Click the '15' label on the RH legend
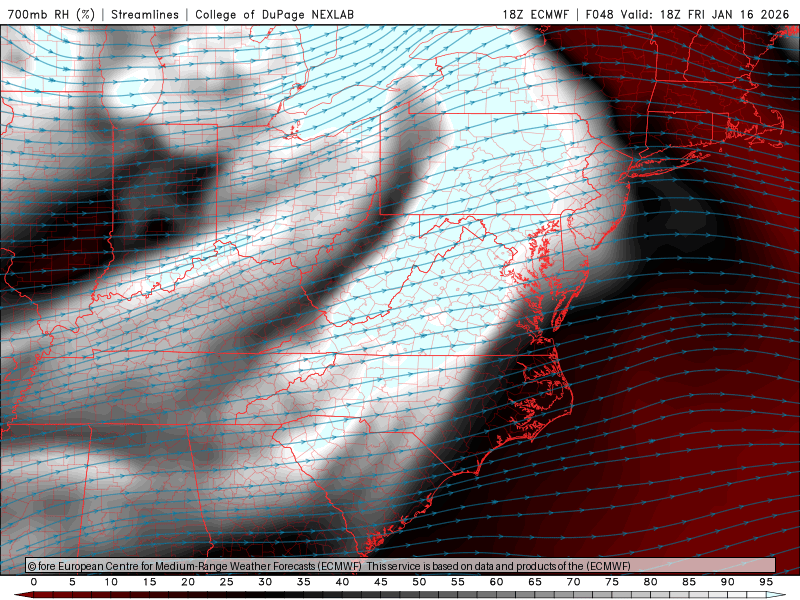The image size is (800, 600). [x=149, y=582]
